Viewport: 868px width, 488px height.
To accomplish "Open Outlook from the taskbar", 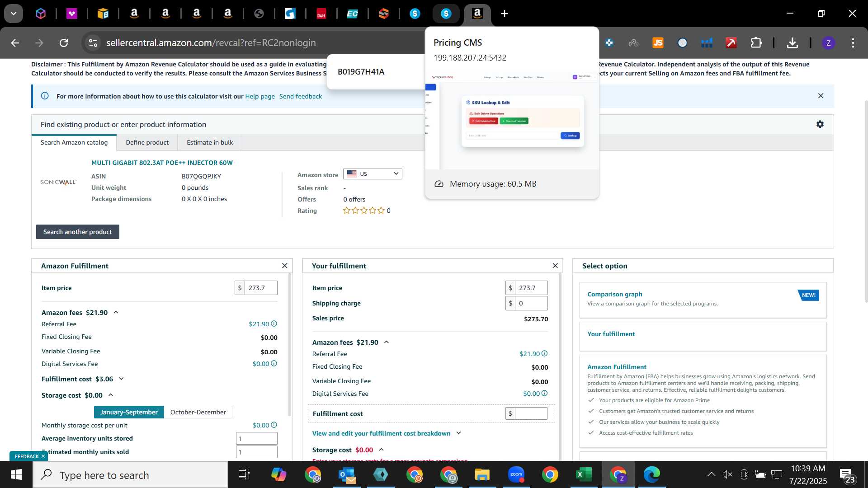I will [347, 475].
